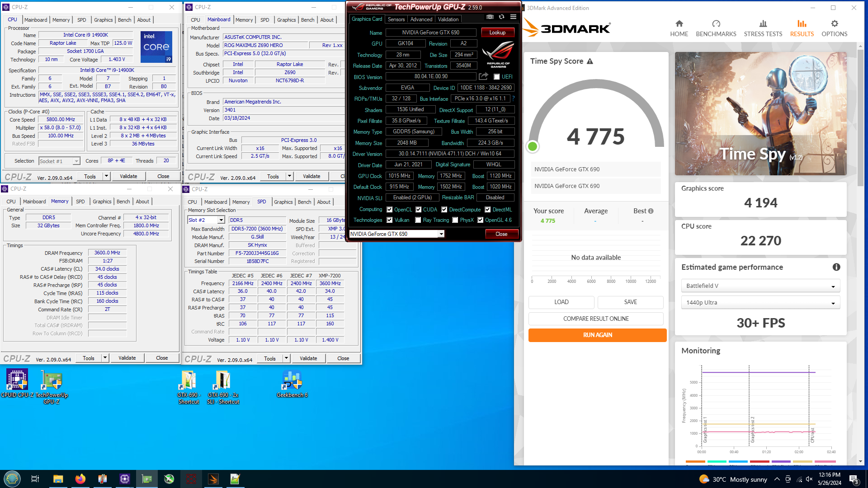Open the notification center icon

(x=854, y=479)
